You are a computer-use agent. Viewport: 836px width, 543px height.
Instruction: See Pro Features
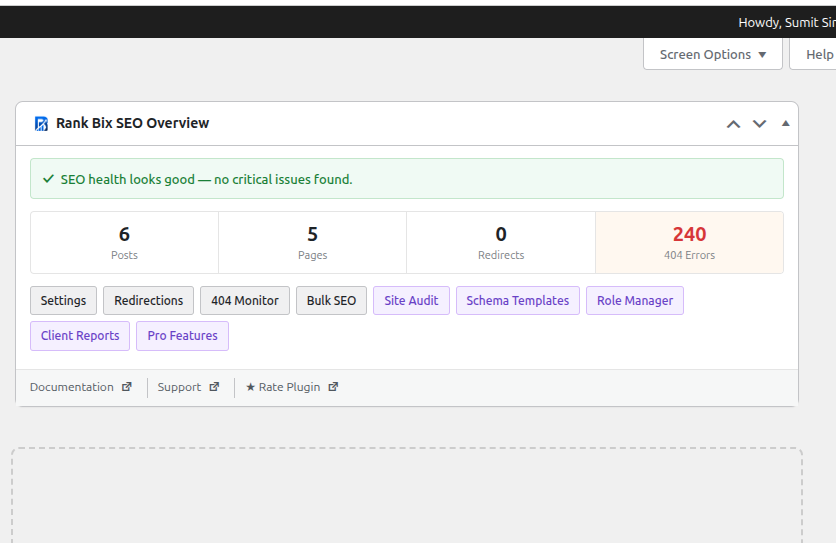pyautogui.click(x=182, y=336)
